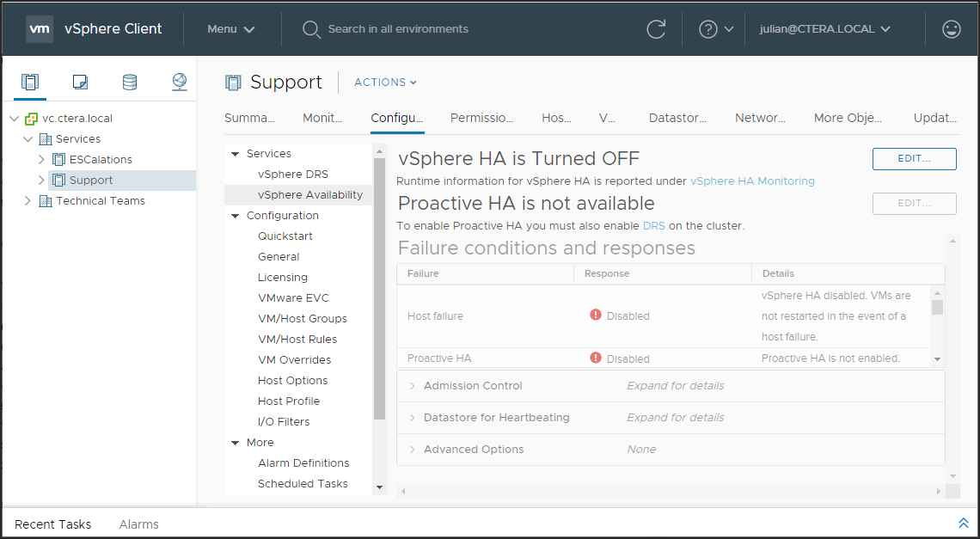Viewport: 980px width, 539px height.
Task: Open VM/Host Rules settings
Action: [x=297, y=339]
